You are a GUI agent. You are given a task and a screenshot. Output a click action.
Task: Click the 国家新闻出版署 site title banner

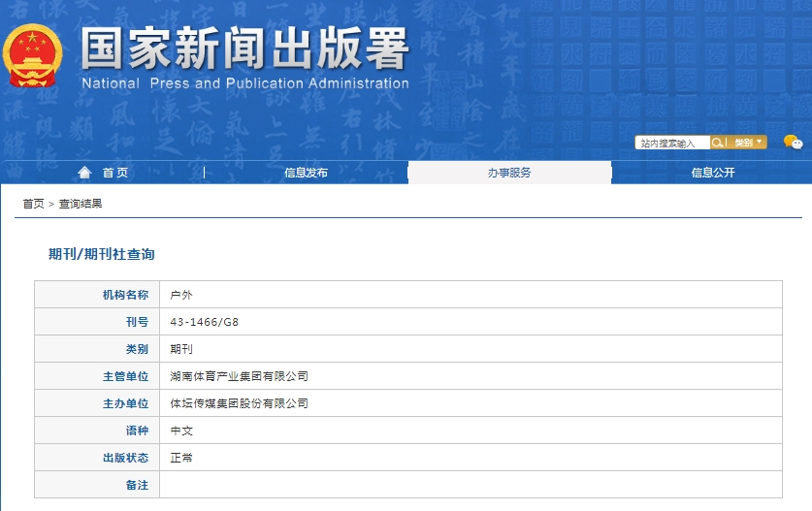coord(244,50)
